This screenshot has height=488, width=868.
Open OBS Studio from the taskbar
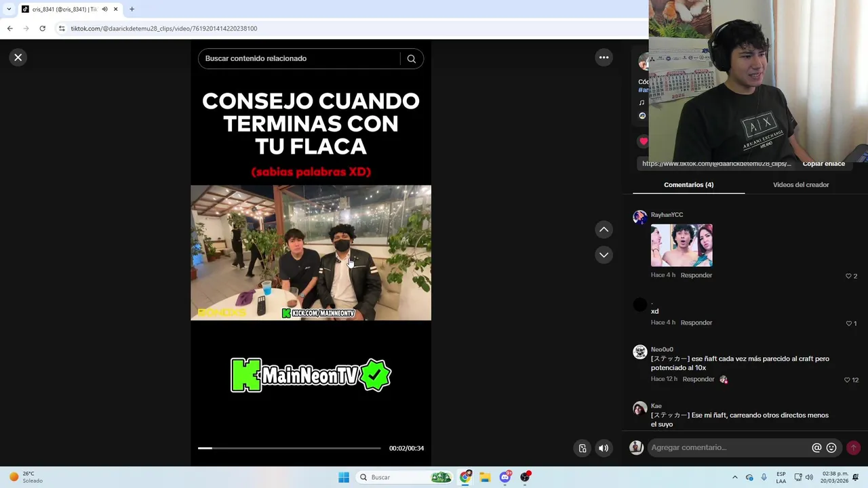pos(525,477)
